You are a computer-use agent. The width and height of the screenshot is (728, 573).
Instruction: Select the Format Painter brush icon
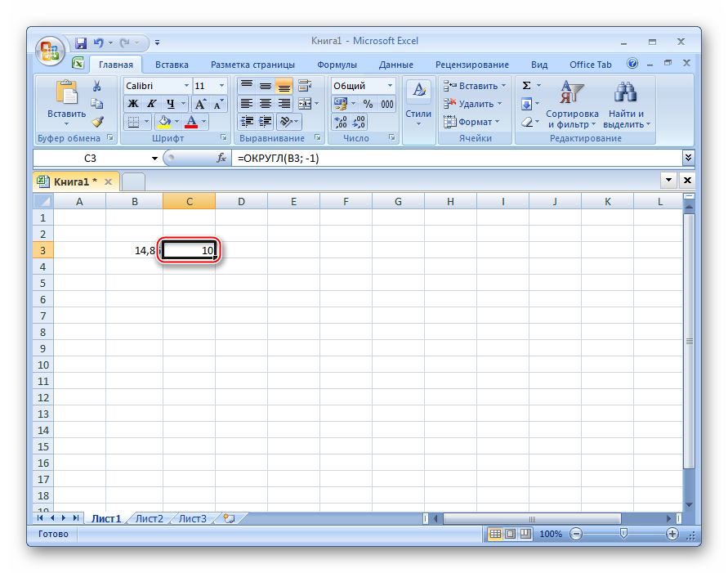click(x=97, y=121)
